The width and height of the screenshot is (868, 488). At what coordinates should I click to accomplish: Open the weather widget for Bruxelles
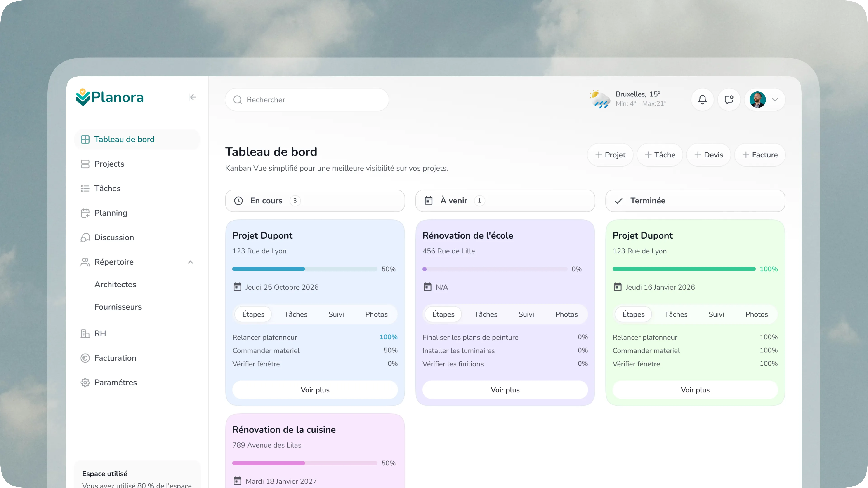click(628, 99)
